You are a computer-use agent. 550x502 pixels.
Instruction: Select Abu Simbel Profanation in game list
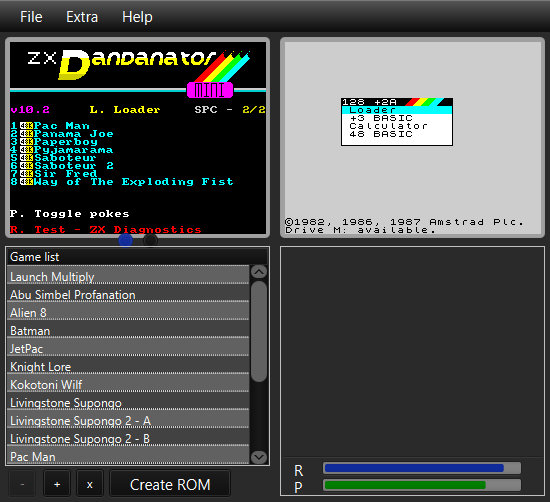click(128, 294)
